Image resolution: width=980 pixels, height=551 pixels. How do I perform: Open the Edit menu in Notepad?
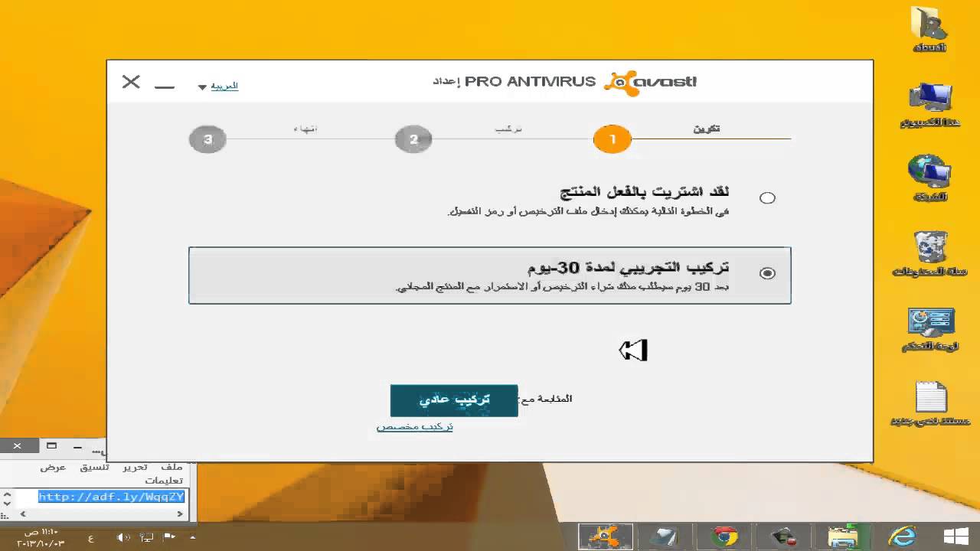point(135,467)
